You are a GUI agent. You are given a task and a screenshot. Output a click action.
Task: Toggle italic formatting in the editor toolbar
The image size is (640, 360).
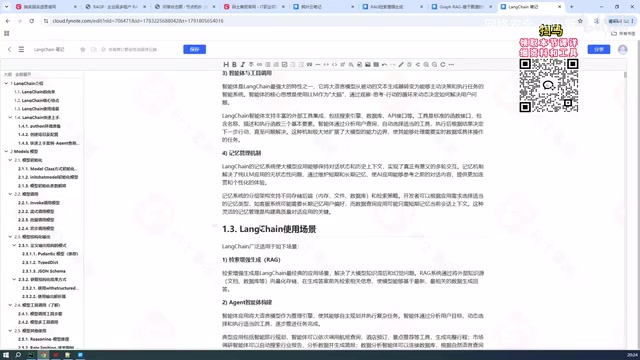coord(242,64)
